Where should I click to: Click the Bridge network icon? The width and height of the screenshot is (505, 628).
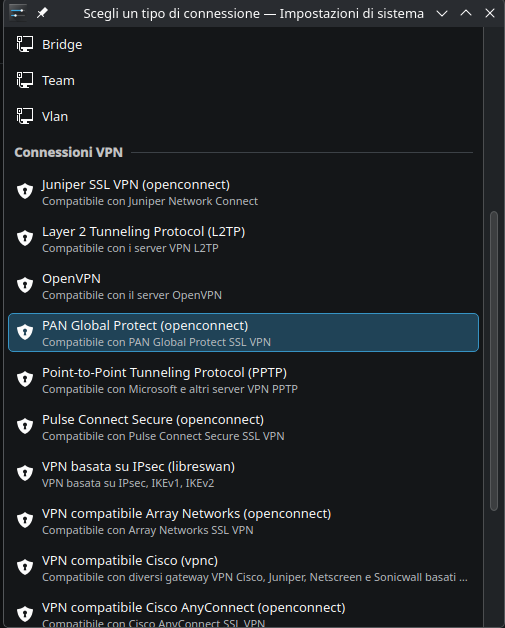click(x=25, y=44)
